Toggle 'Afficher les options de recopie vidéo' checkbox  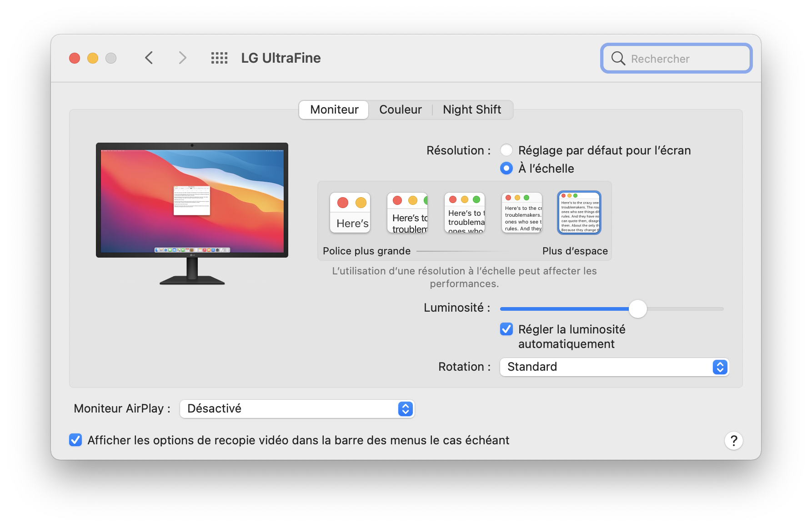click(x=75, y=440)
